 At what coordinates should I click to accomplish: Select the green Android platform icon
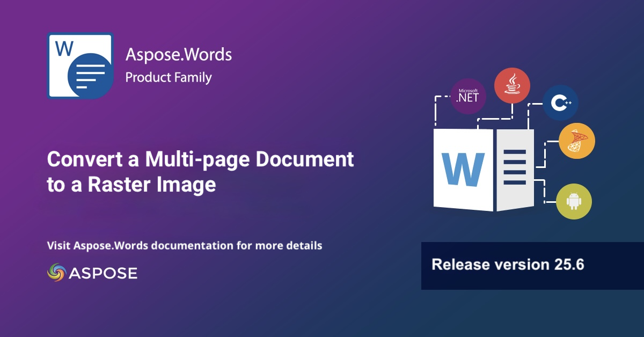[574, 202]
